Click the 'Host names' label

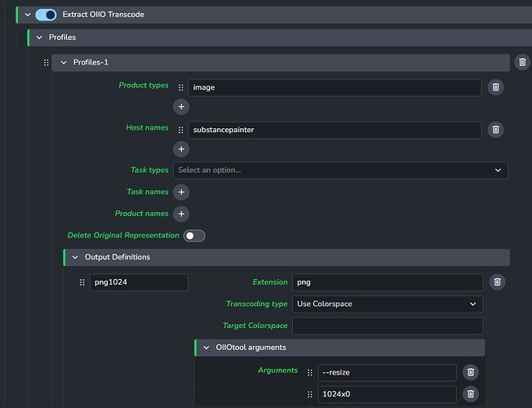(147, 127)
